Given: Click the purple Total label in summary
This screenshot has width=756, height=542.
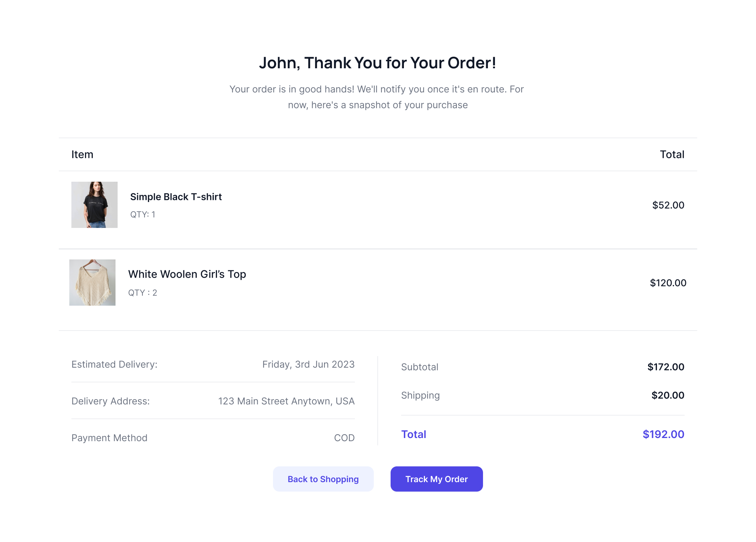Looking at the screenshot, I should coord(413,434).
